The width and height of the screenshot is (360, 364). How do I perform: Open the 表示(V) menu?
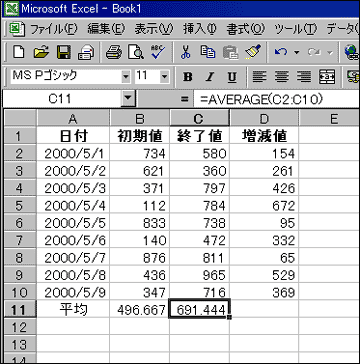coord(154,29)
